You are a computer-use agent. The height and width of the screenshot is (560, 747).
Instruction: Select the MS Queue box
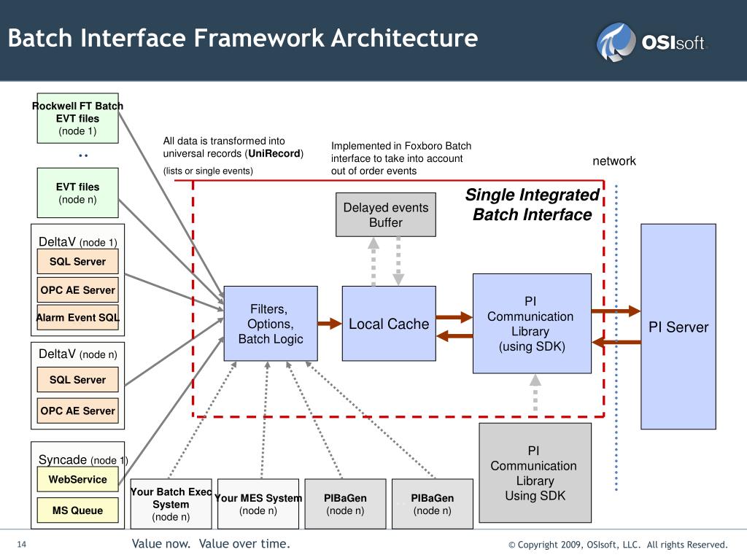pyautogui.click(x=77, y=510)
